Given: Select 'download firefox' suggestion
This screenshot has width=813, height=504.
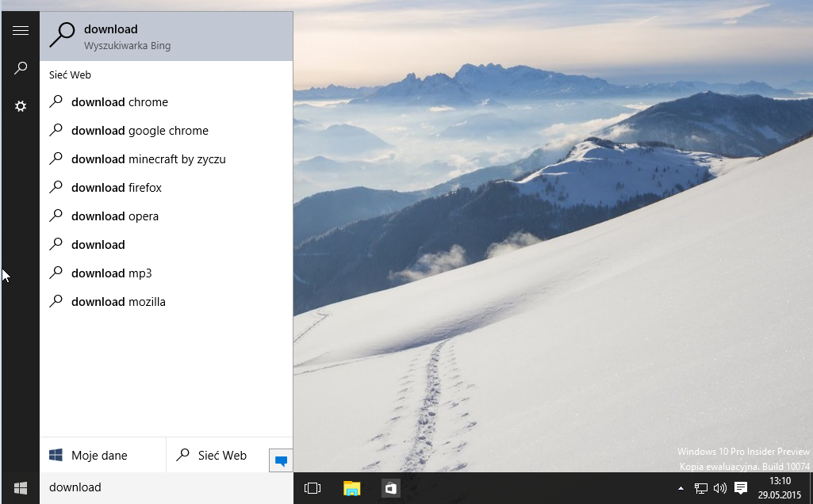Looking at the screenshot, I should [167, 188].
